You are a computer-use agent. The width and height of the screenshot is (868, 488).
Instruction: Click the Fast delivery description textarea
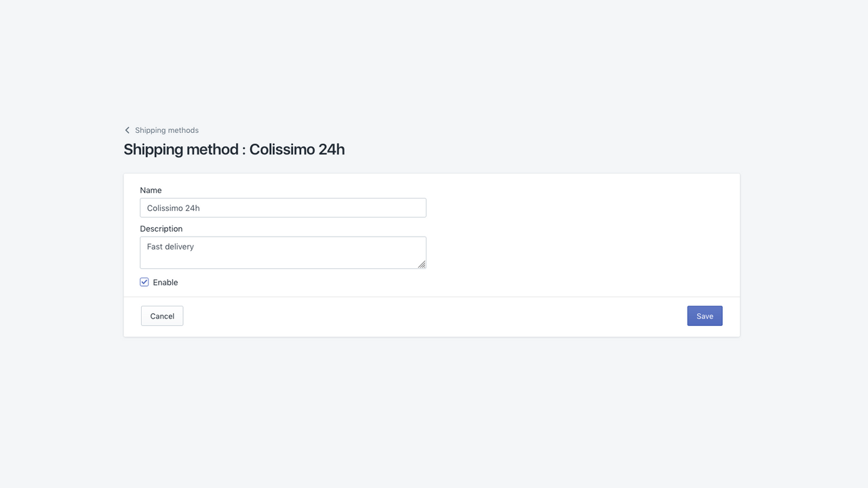[282, 251]
